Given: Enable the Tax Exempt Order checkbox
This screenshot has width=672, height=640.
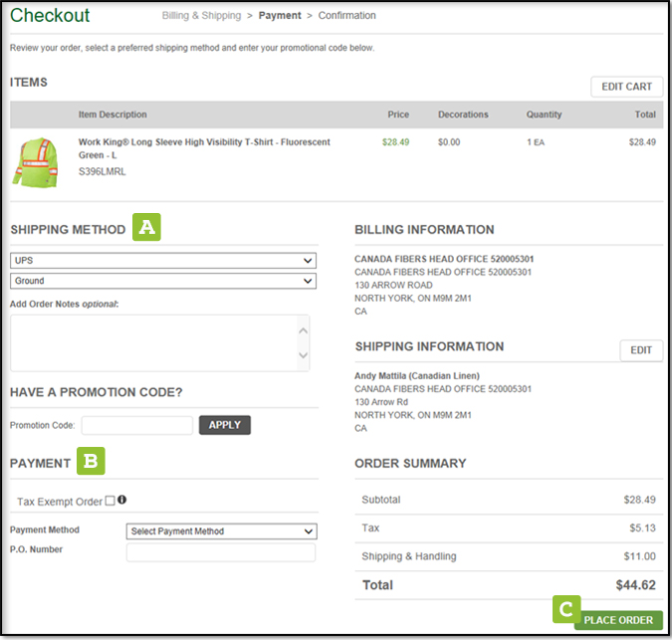Looking at the screenshot, I should [110, 501].
